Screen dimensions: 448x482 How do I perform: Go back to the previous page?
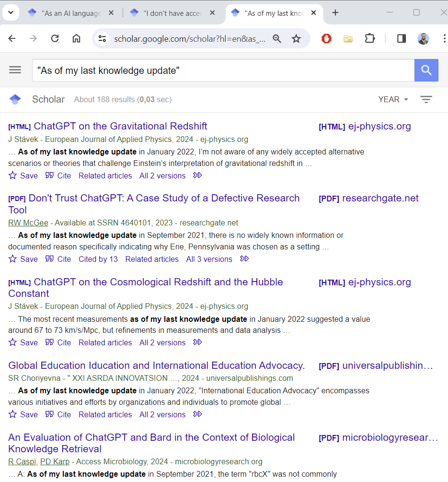click(x=12, y=38)
